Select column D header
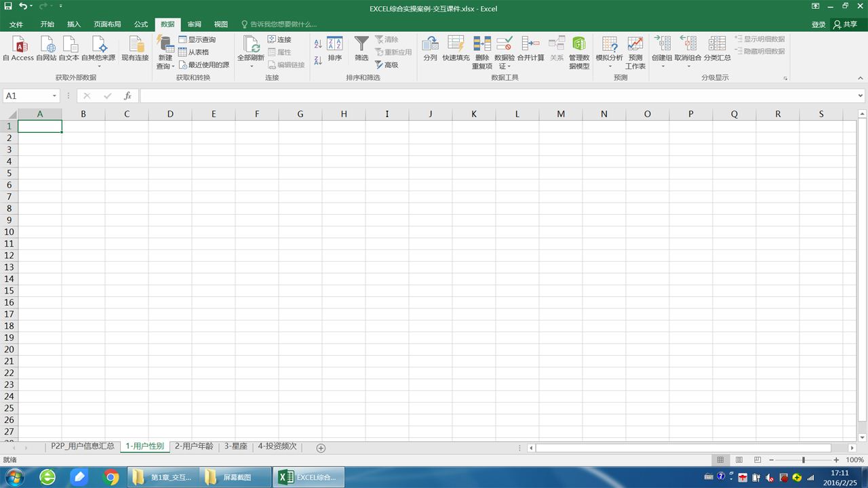 (170, 114)
